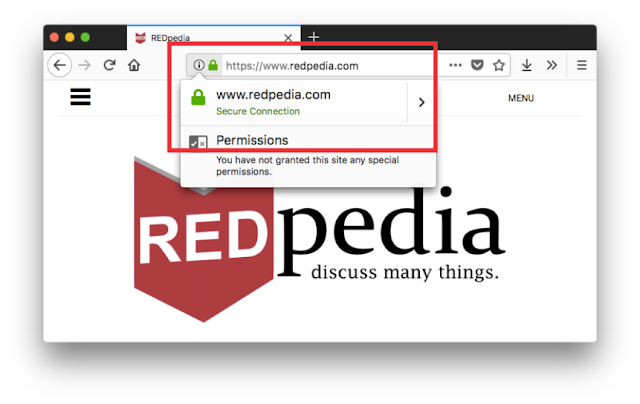
Task: Open the Firefox hamburger menu
Action: pos(582,65)
